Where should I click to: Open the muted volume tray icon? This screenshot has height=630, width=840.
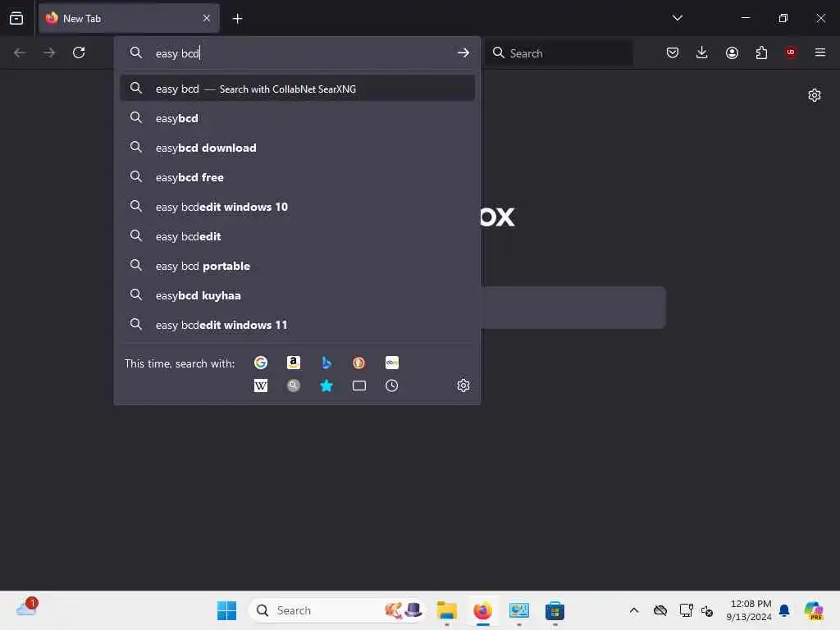[707, 610]
